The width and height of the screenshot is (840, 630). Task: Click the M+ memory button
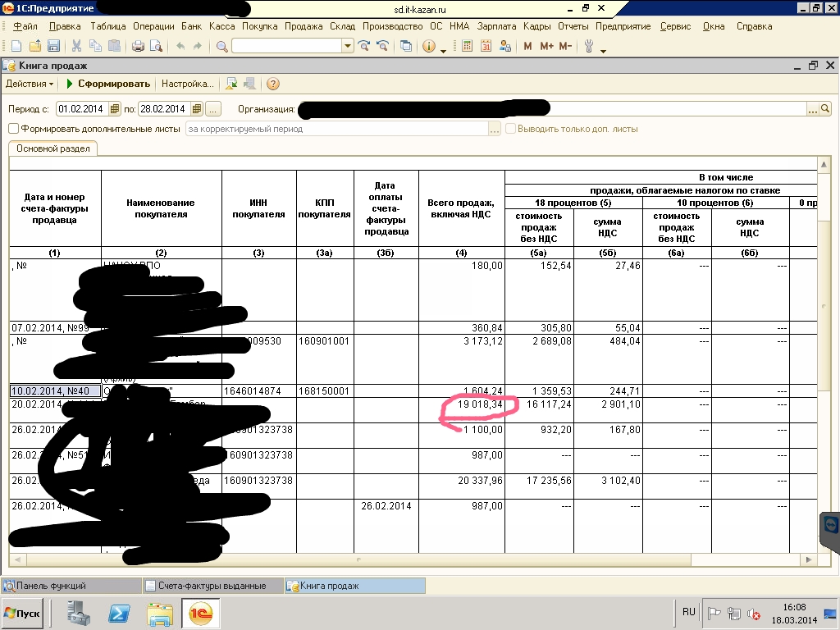[x=547, y=46]
